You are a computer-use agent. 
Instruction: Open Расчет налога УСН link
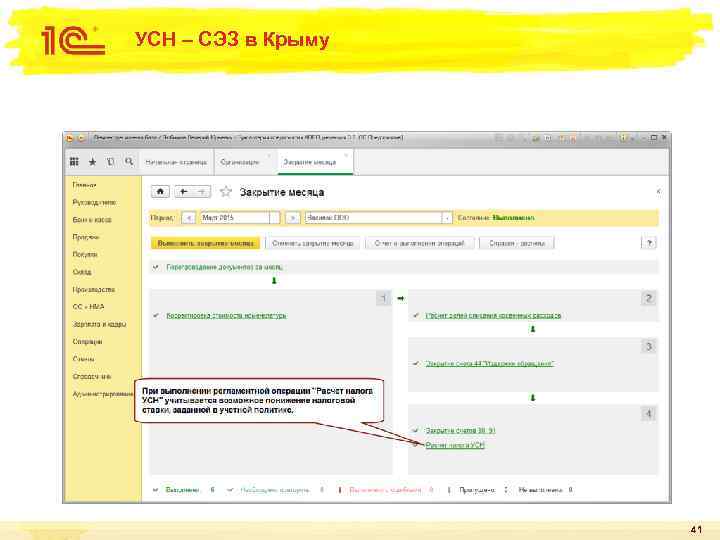(455, 445)
